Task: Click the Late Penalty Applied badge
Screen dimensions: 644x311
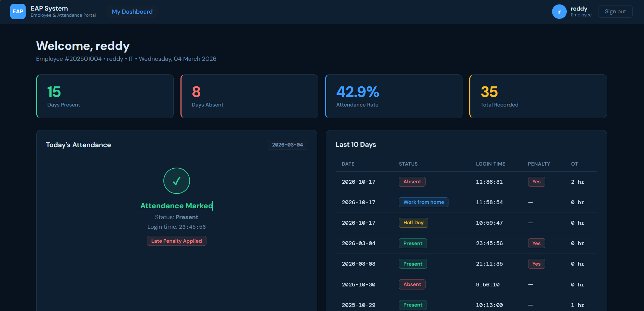Action: pos(176,241)
